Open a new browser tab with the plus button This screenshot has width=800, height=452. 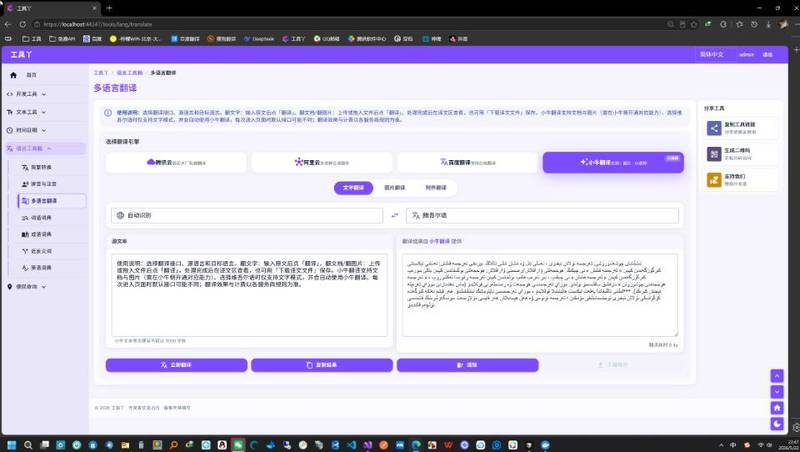(109, 8)
